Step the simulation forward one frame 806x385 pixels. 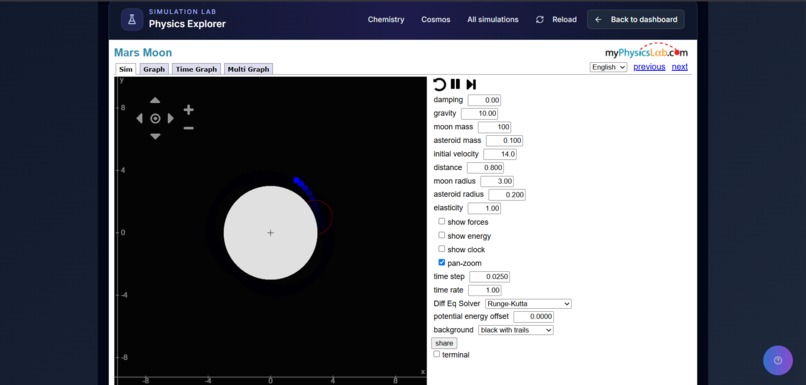(x=471, y=84)
